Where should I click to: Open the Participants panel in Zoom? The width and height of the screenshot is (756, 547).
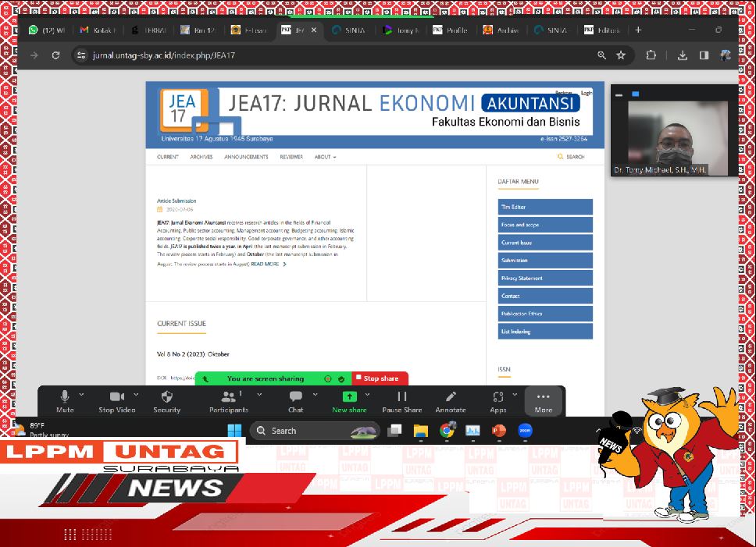tap(229, 402)
